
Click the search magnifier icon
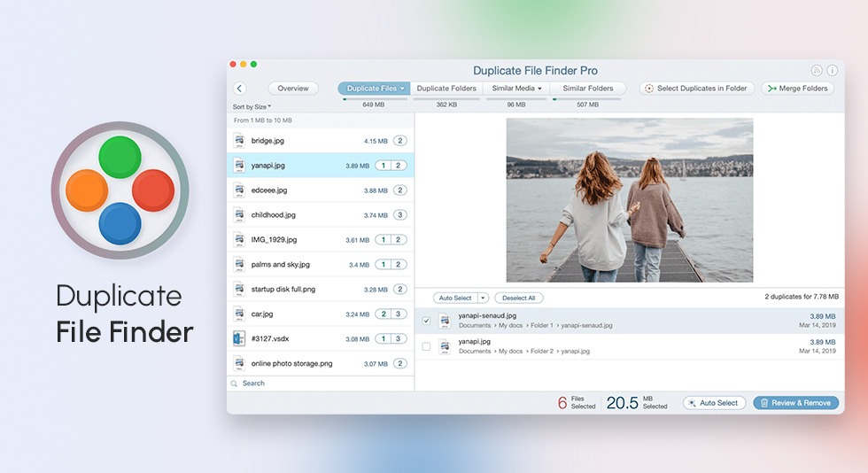click(x=234, y=384)
